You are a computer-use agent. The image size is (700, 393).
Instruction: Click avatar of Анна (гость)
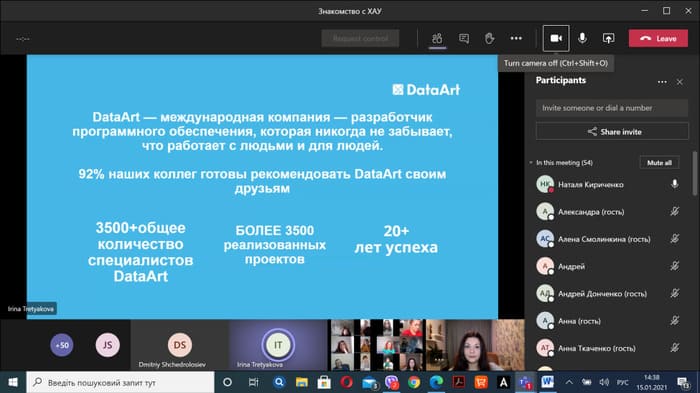[545, 321]
